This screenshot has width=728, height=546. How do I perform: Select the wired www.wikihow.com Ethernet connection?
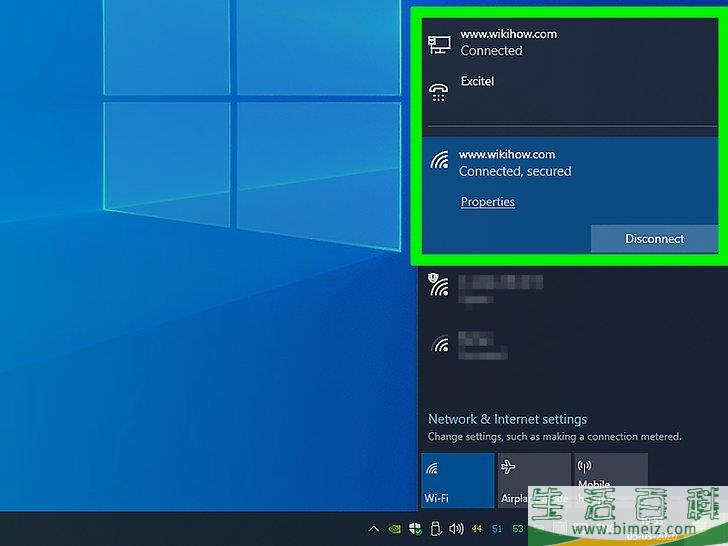[x=570, y=43]
